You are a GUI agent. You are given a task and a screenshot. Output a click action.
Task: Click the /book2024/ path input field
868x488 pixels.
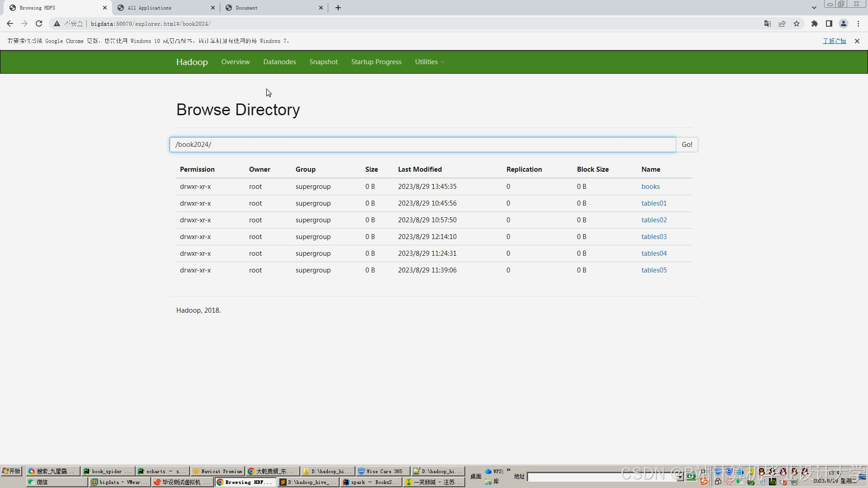coord(422,145)
